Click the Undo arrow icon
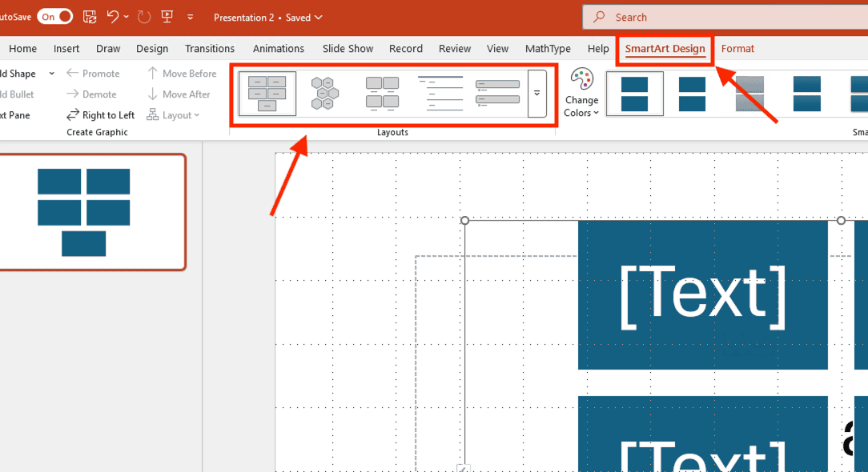Viewport: 868px width, 472px height. click(x=113, y=17)
